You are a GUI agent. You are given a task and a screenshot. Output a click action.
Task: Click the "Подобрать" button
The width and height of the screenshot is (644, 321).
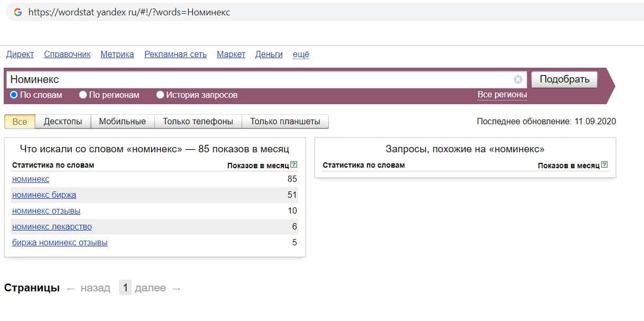[x=564, y=79]
